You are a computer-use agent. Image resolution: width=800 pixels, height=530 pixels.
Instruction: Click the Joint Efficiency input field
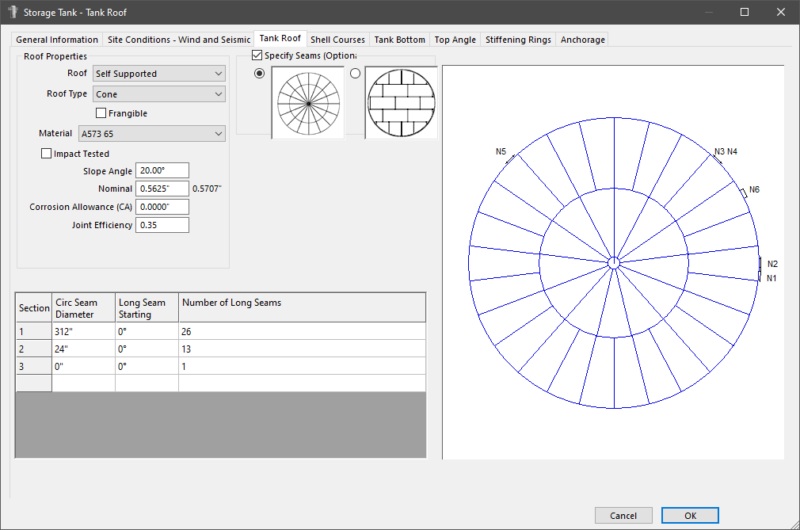[162, 225]
